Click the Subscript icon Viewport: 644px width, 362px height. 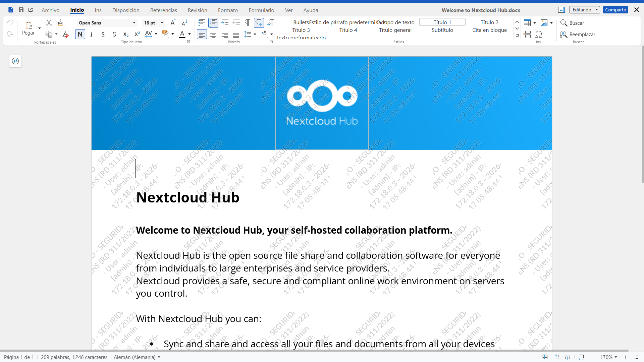tap(126, 34)
